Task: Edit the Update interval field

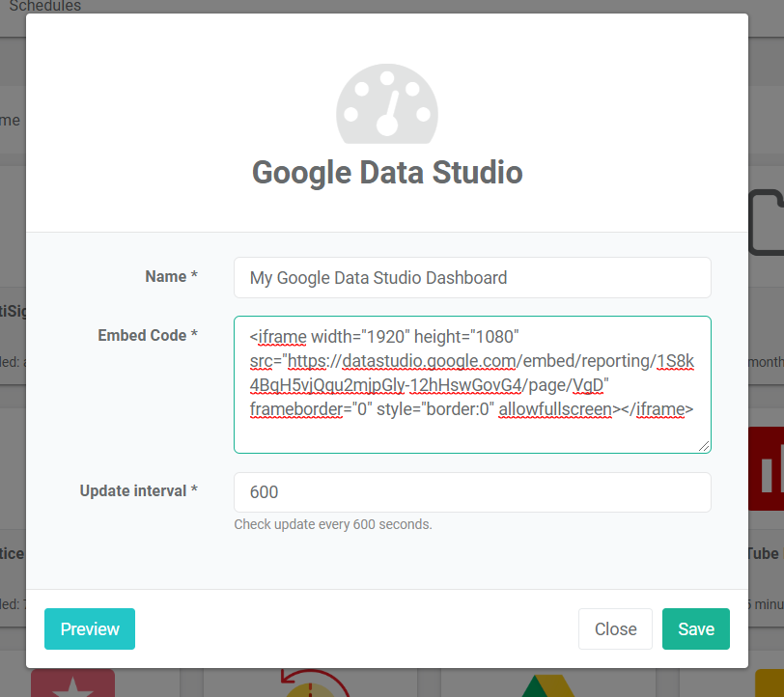Action: [x=472, y=492]
